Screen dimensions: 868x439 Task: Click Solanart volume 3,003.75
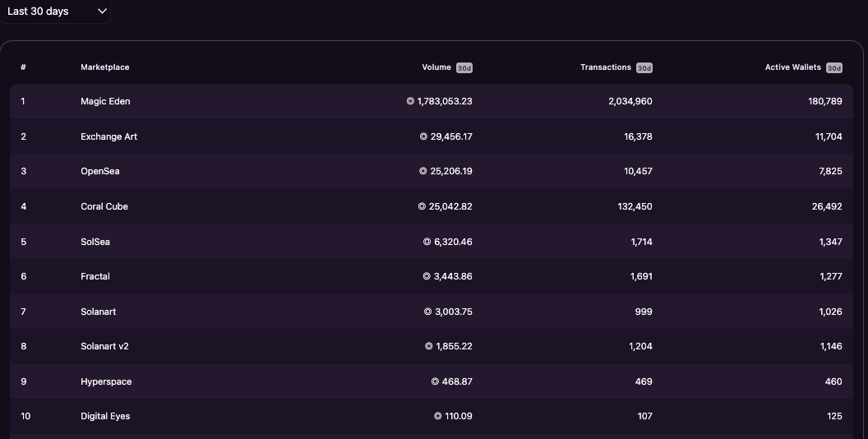(454, 312)
